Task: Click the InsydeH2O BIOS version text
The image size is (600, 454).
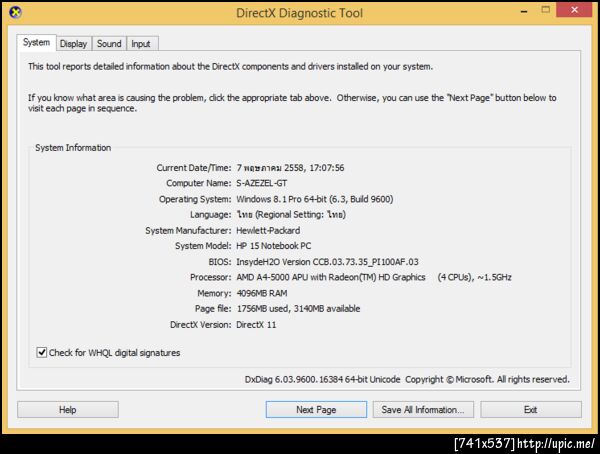Action: [327, 262]
